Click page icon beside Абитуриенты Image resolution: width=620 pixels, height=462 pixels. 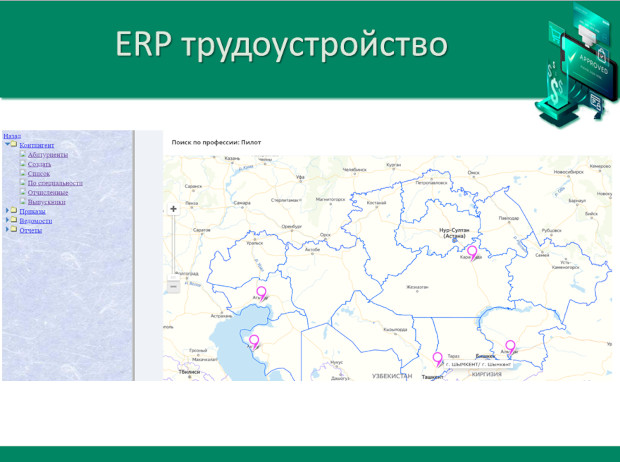click(x=23, y=154)
